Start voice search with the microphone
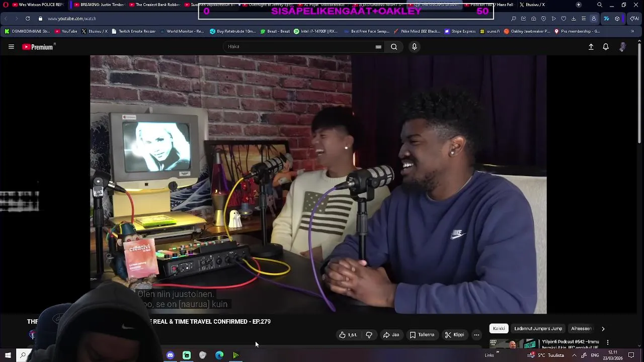The height and width of the screenshot is (362, 644). click(414, 47)
